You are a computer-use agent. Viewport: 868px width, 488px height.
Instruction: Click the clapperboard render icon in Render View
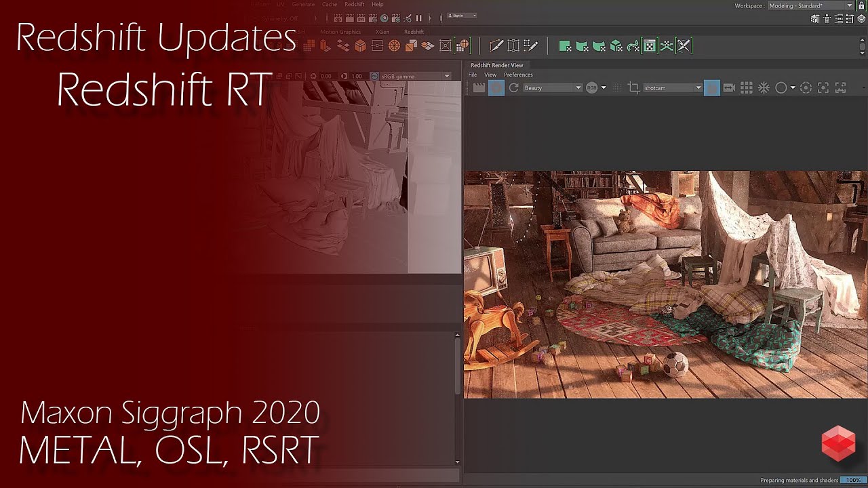[x=479, y=87]
